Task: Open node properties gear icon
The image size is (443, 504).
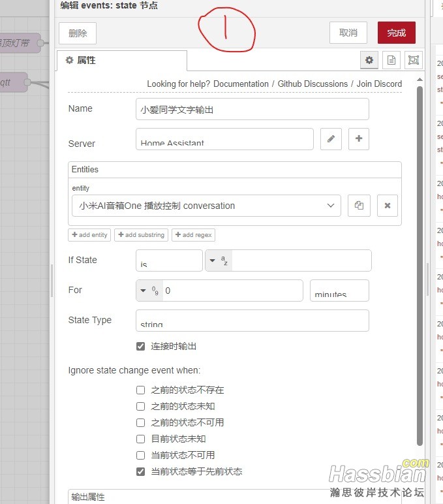Action: coord(369,60)
